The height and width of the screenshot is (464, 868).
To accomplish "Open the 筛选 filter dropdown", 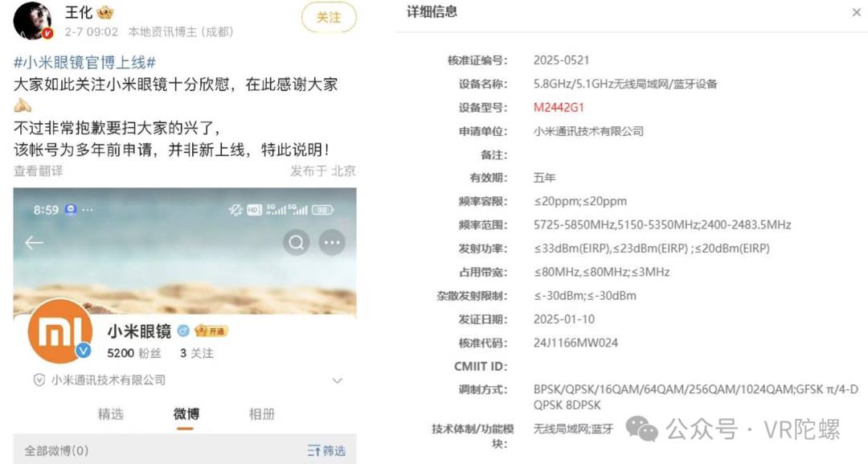I will pos(326,450).
